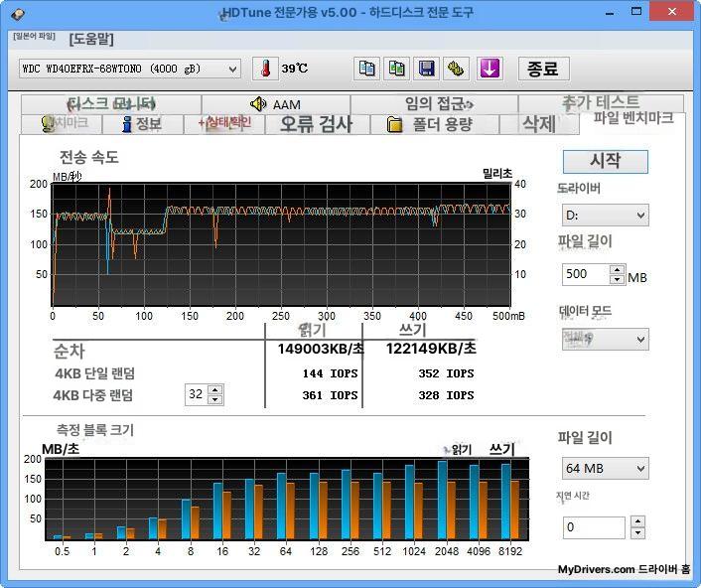The width and height of the screenshot is (701, 588).
Task: Decrease the 4KB 다중 랜덤 queue depth value
Action: pos(215,399)
